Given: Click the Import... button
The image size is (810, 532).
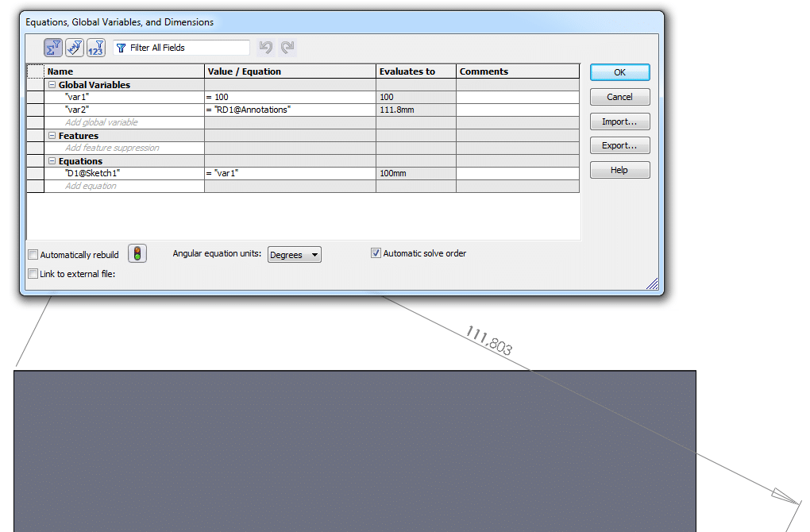Looking at the screenshot, I should (x=619, y=121).
